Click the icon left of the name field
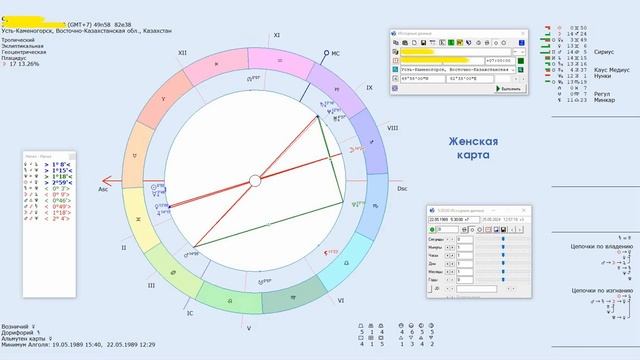Viewport: 640px width, 360px height. pos(395,52)
